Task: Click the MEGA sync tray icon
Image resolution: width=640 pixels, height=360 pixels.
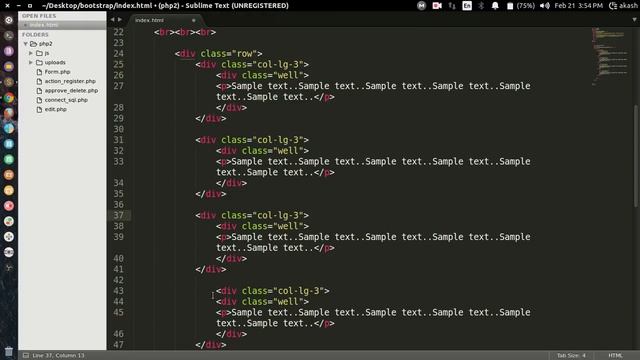Action: click(421, 6)
